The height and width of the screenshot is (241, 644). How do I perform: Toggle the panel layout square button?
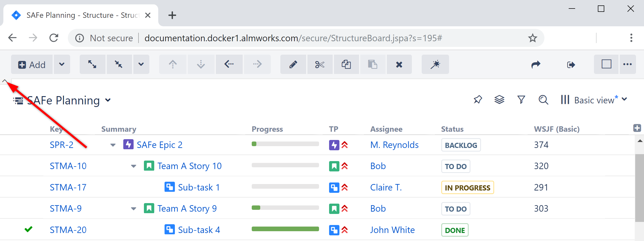tap(606, 64)
